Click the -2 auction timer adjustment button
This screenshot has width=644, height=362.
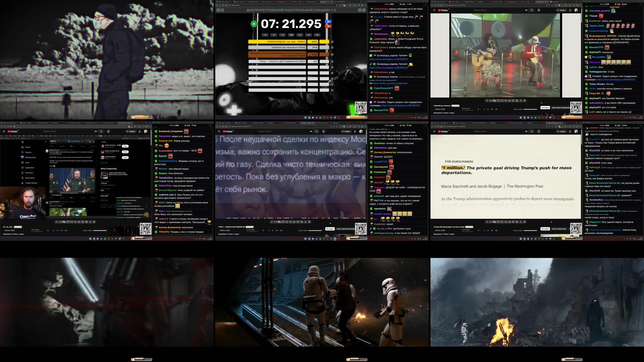265,35
